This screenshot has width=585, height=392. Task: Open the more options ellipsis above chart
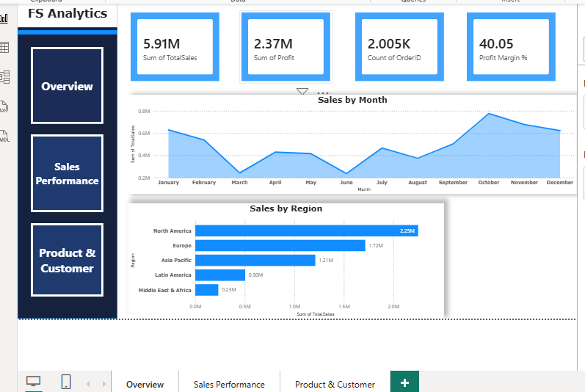point(323,92)
